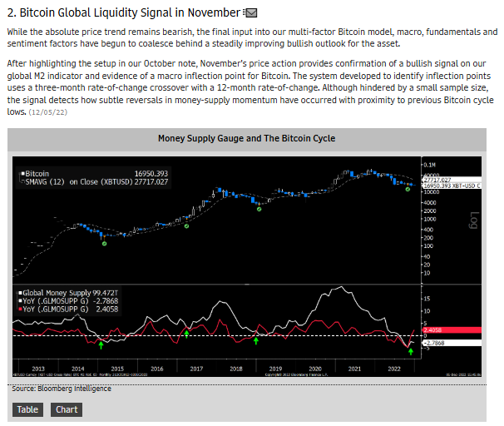This screenshot has height=426, width=504.
Task: Click the red YoY 2.4058 legend entry
Action: coord(68,309)
